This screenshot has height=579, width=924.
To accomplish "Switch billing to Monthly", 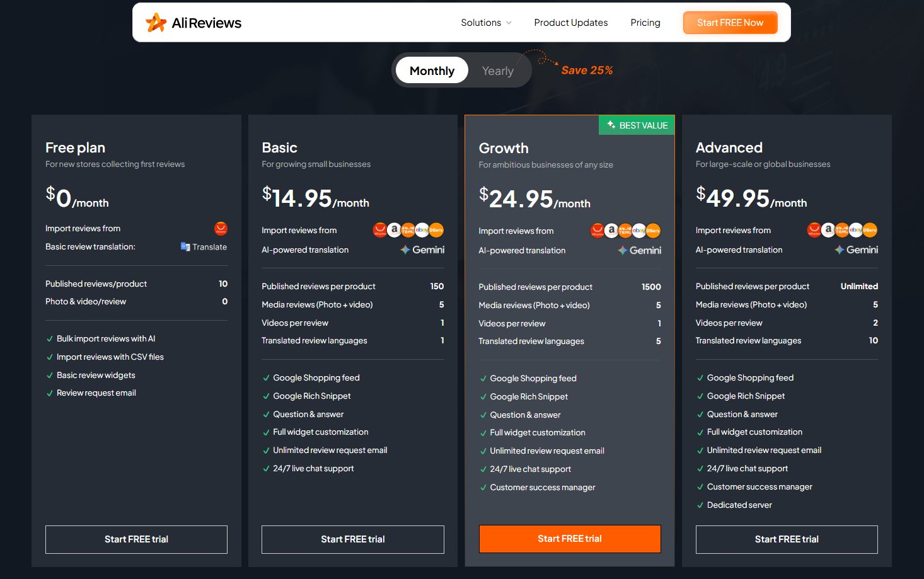I will (432, 71).
